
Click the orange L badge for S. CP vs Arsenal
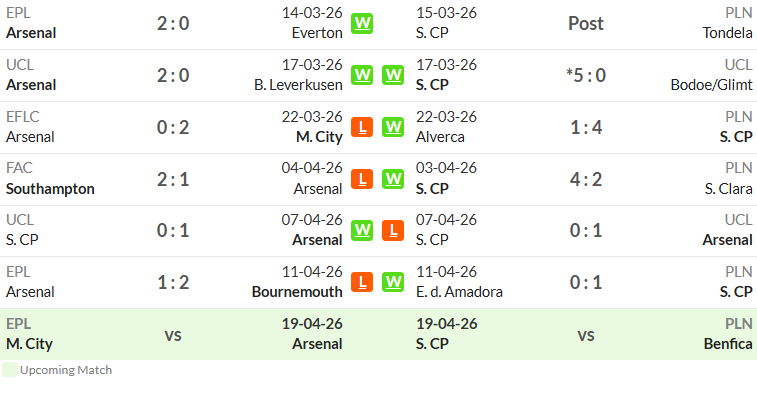(x=393, y=230)
